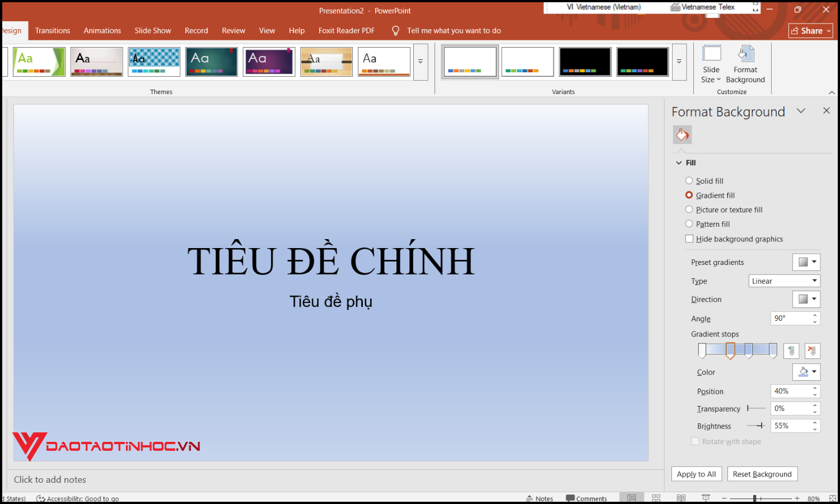Open the gradient Direction dropdown

pyautogui.click(x=806, y=298)
